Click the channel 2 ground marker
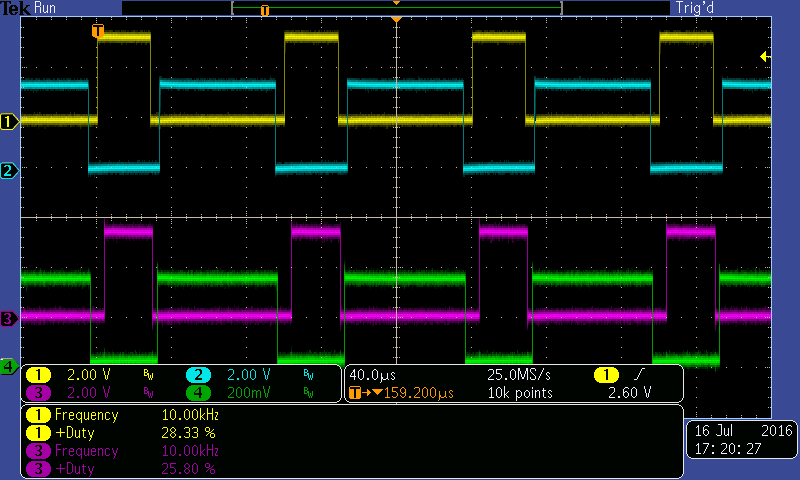800x480 pixels. (x=9, y=170)
